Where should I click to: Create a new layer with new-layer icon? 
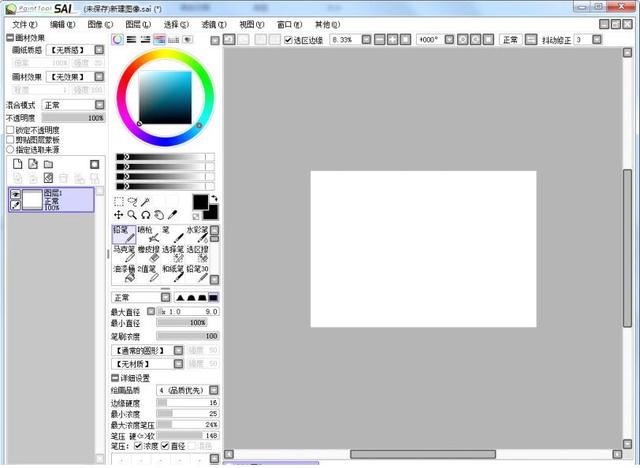point(17,164)
